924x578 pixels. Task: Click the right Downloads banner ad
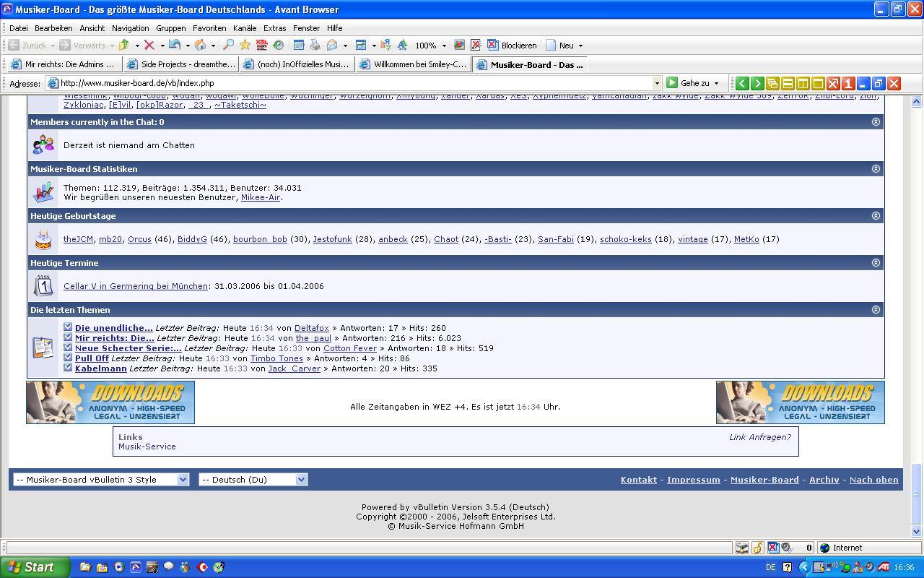pyautogui.click(x=801, y=402)
